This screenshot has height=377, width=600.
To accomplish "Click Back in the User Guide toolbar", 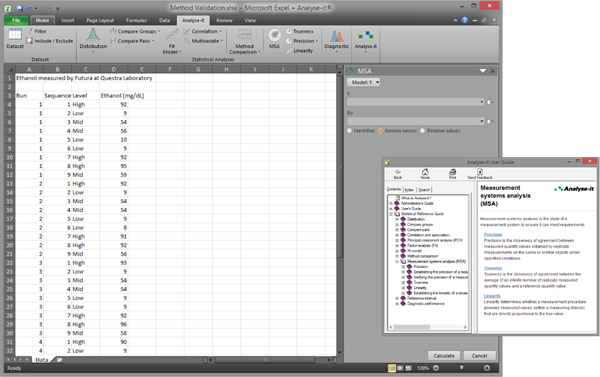I will (x=398, y=174).
